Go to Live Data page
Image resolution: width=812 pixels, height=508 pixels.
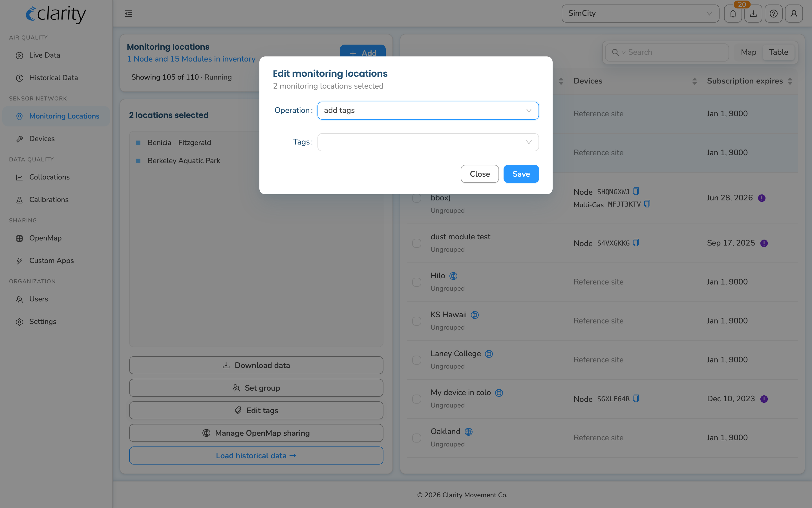(56, 55)
